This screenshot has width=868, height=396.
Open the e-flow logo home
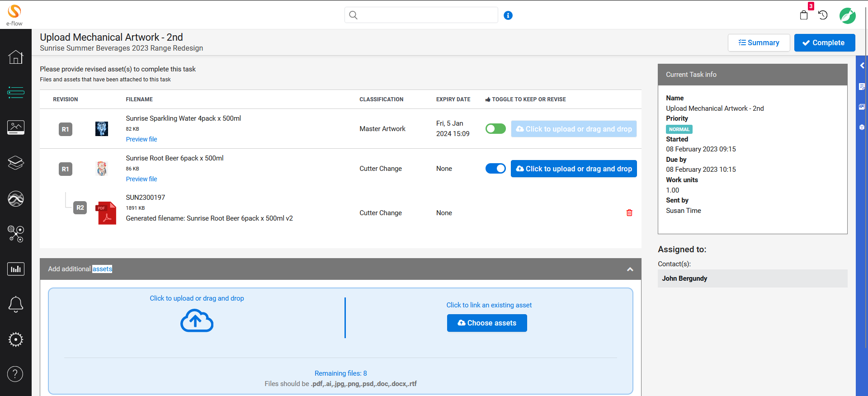tap(14, 15)
